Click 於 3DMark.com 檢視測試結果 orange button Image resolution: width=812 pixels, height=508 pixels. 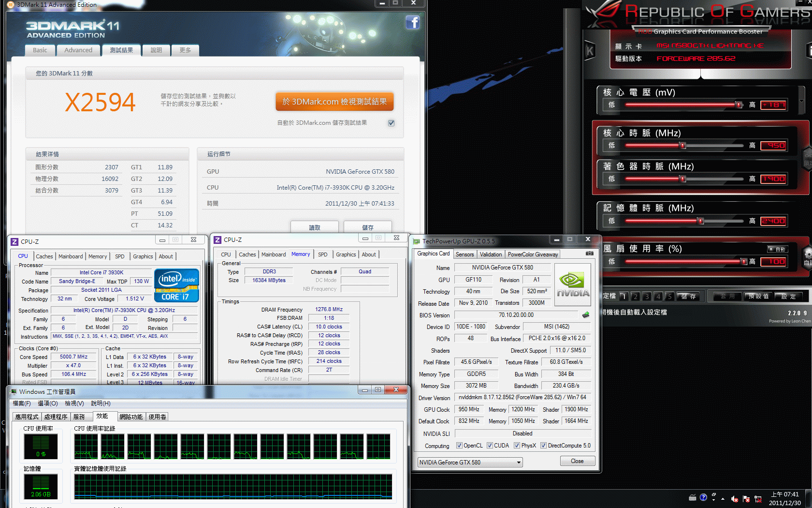(x=334, y=102)
